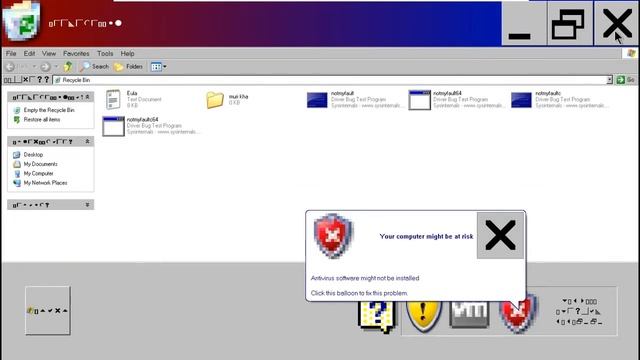Click the taskbar clock
The height and width of the screenshot is (360, 640).
pos(580,312)
